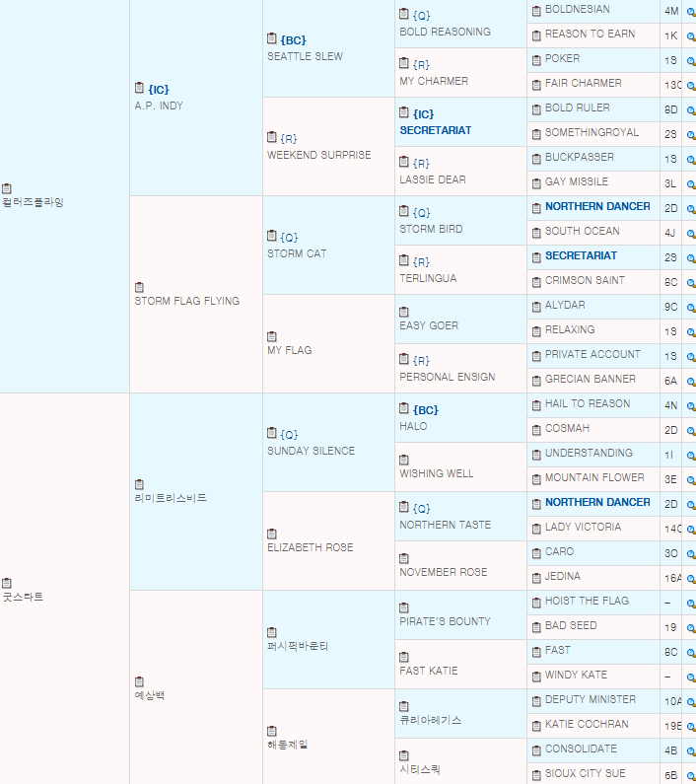Click clipboard icon above 해동제일
The width and height of the screenshot is (696, 784).
click(x=271, y=731)
